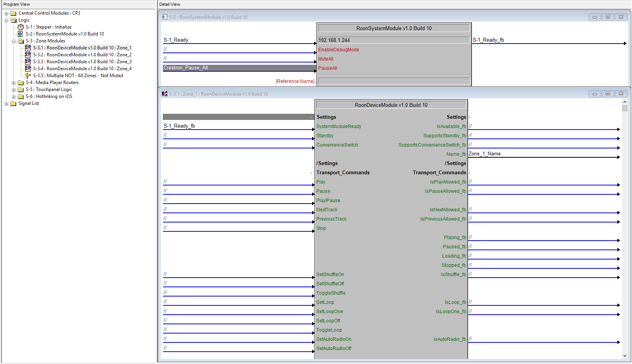Select S-3.5 Multiple NOT All Zones row
This screenshot has height=364, width=632.
(x=78, y=76)
